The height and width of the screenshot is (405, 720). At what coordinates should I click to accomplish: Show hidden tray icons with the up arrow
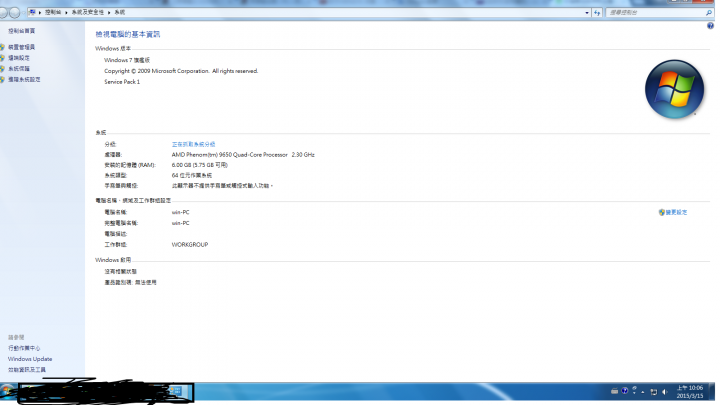(x=643, y=392)
